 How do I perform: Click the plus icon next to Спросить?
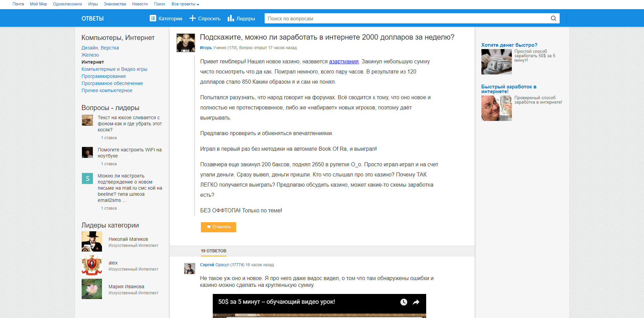point(192,18)
